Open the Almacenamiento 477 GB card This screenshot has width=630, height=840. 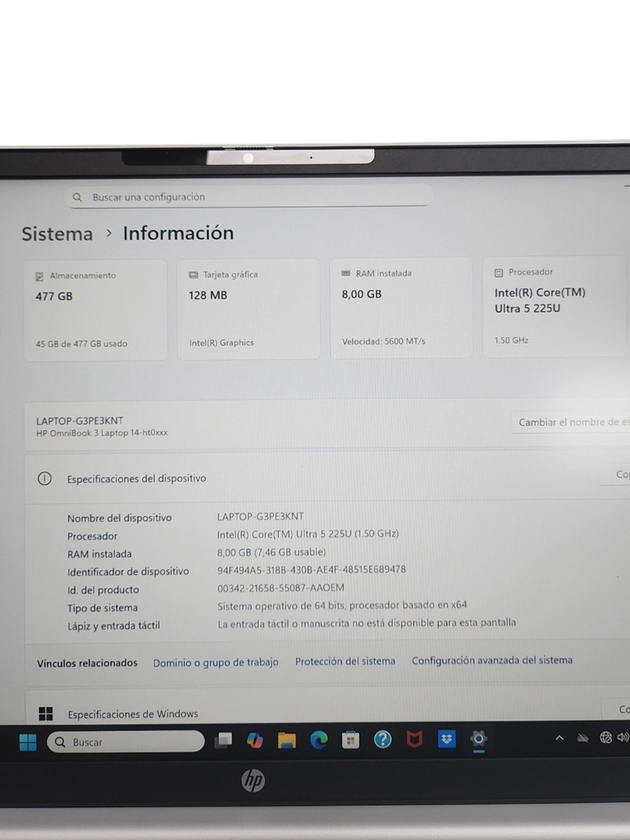[x=95, y=309]
